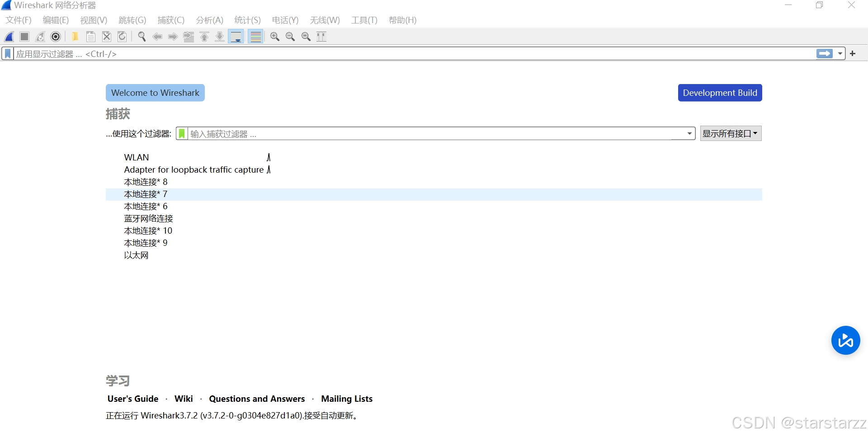This screenshot has width=868, height=437.
Task: Click display filter bookmark icon
Action: point(8,54)
